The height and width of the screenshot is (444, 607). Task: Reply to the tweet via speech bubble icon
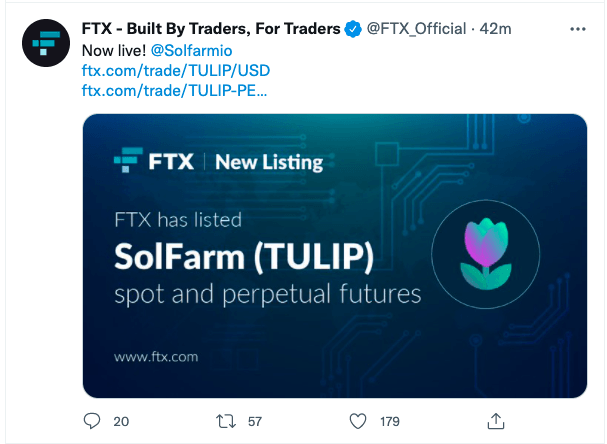click(92, 421)
